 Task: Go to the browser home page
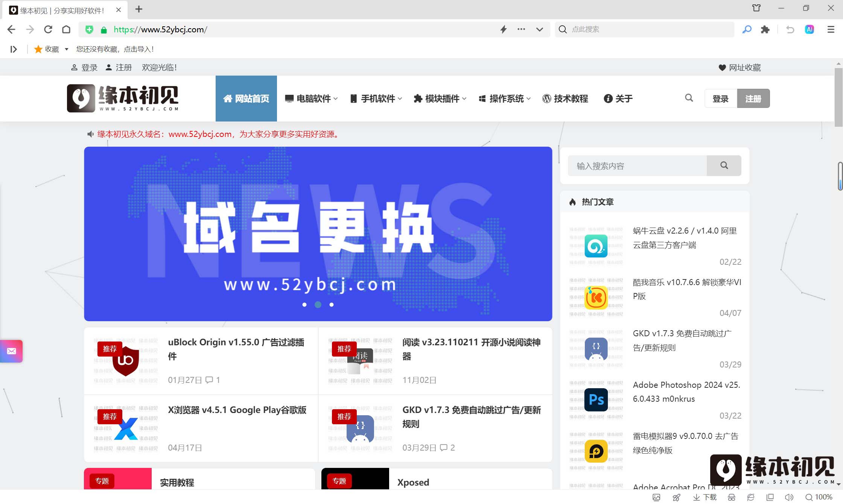point(66,29)
